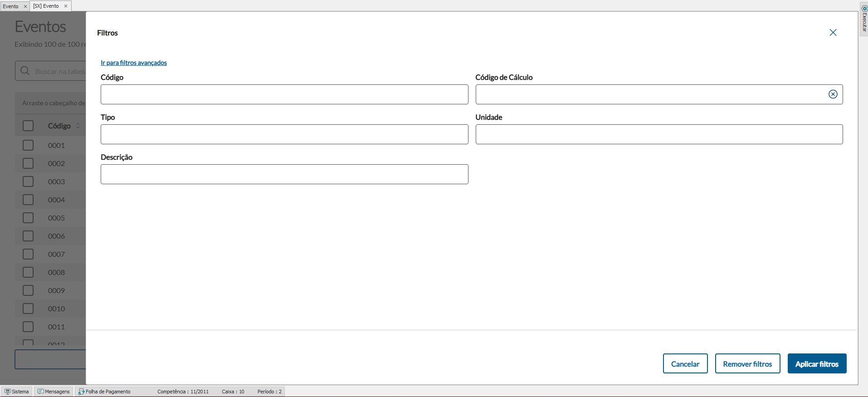The image size is (868, 397).
Task: Check the row 0011 checkbox
Action: point(28,327)
